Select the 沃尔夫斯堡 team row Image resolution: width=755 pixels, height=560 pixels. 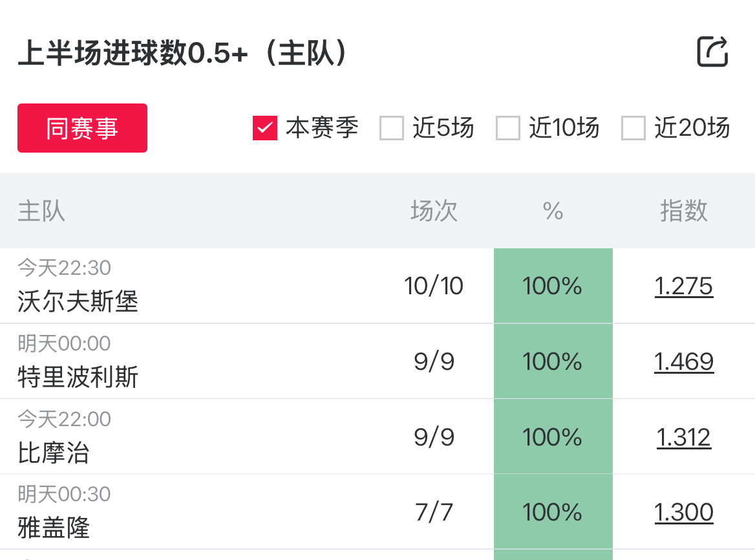coord(78,301)
